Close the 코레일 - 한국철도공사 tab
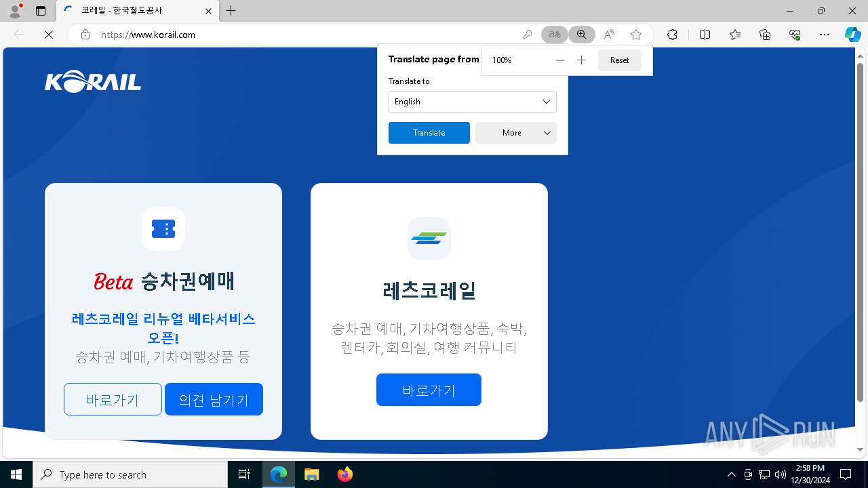The height and width of the screenshot is (488, 868). click(x=208, y=11)
